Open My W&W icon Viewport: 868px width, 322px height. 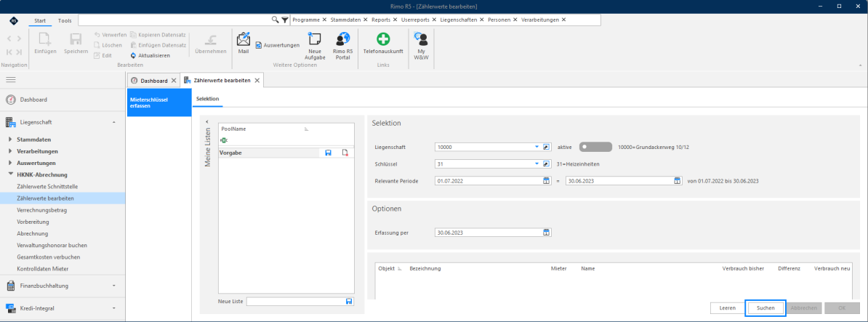(421, 39)
